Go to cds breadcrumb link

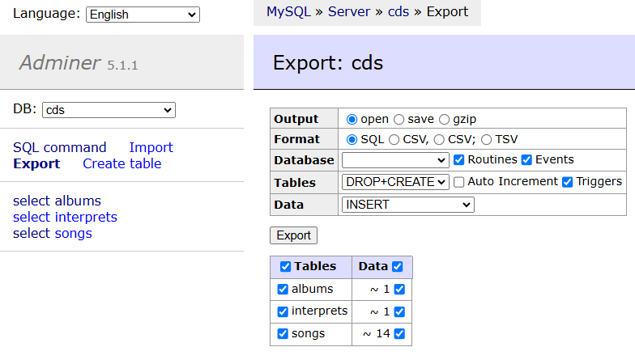398,11
